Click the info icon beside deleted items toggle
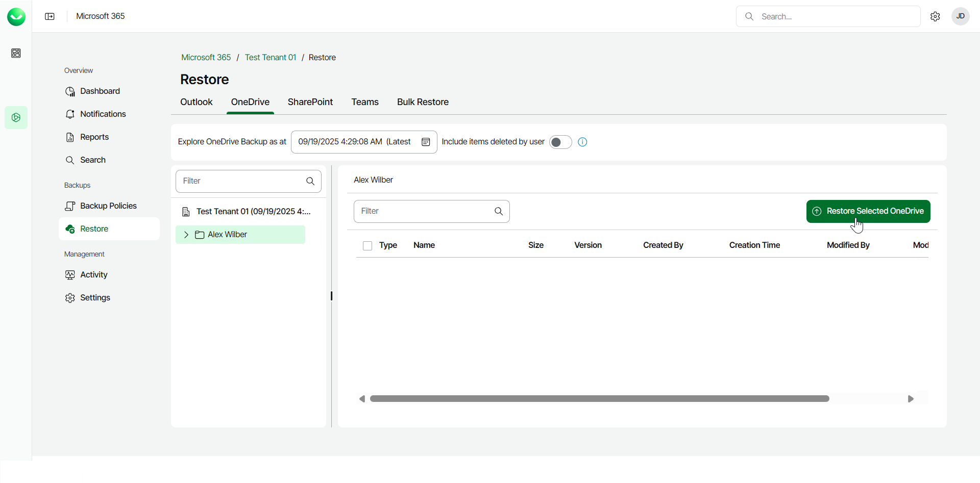This screenshot has width=980, height=483. (582, 142)
